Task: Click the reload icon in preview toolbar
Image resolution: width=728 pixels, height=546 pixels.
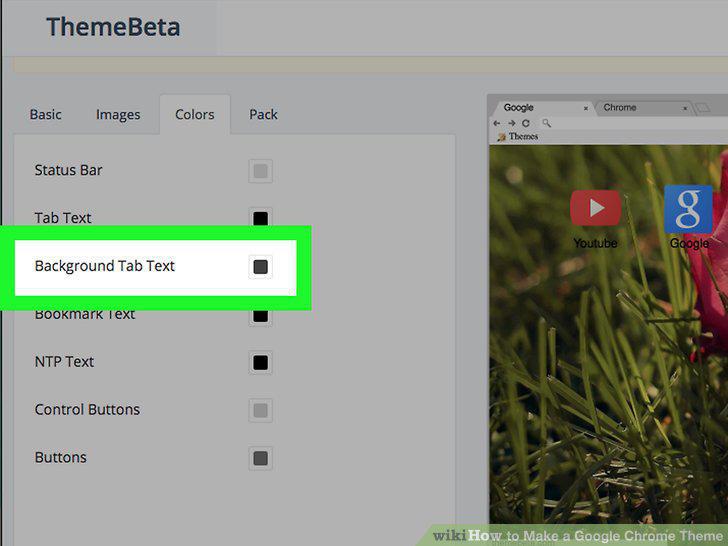Action: [526, 123]
